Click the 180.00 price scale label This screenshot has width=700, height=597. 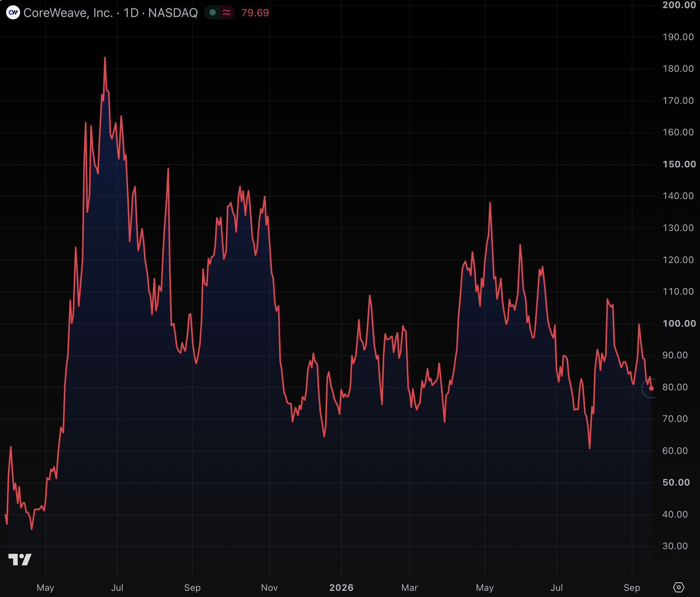[x=678, y=69]
